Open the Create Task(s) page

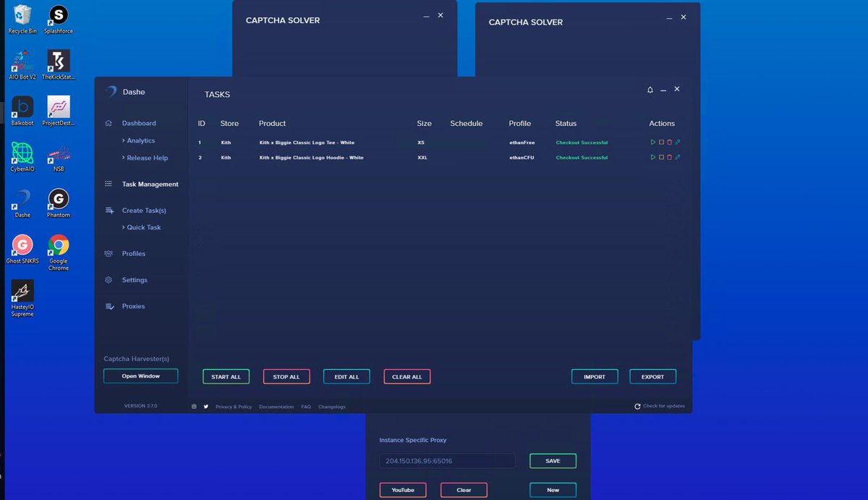(144, 211)
